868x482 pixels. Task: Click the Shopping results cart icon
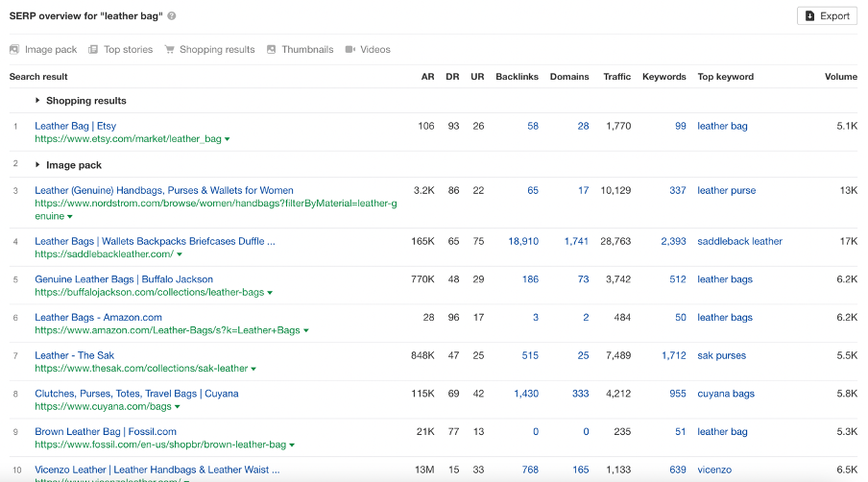[169, 49]
